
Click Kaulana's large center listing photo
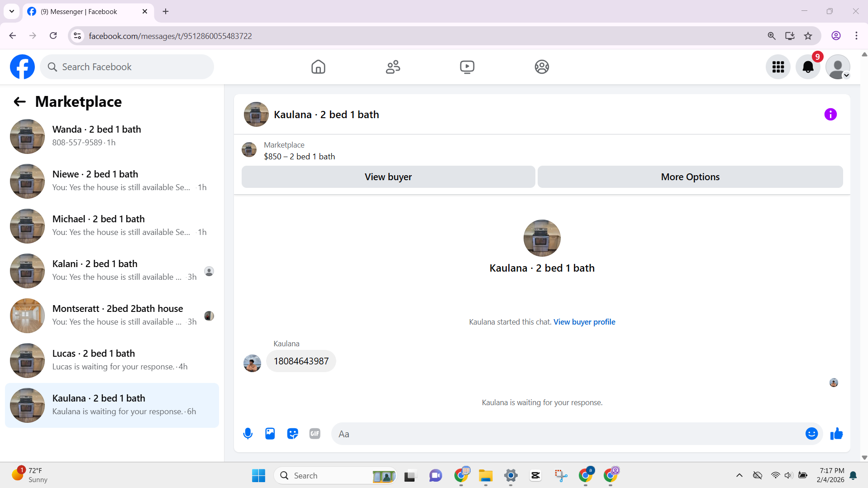542,238
